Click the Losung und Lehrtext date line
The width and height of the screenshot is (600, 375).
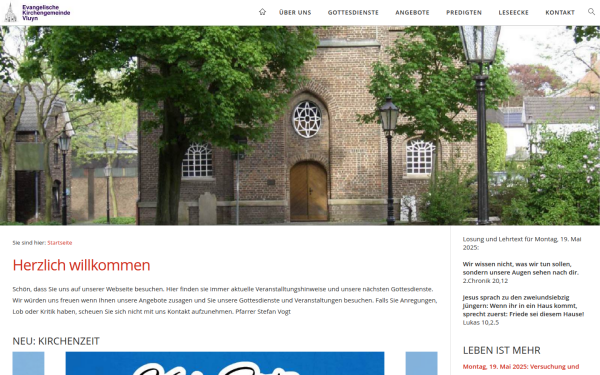(x=522, y=243)
